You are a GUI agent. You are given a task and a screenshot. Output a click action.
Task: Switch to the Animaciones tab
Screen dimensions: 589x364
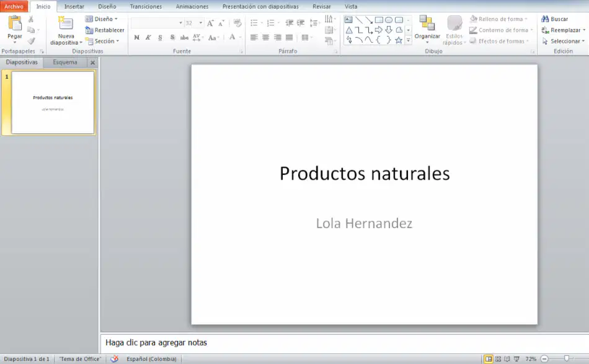(192, 6)
